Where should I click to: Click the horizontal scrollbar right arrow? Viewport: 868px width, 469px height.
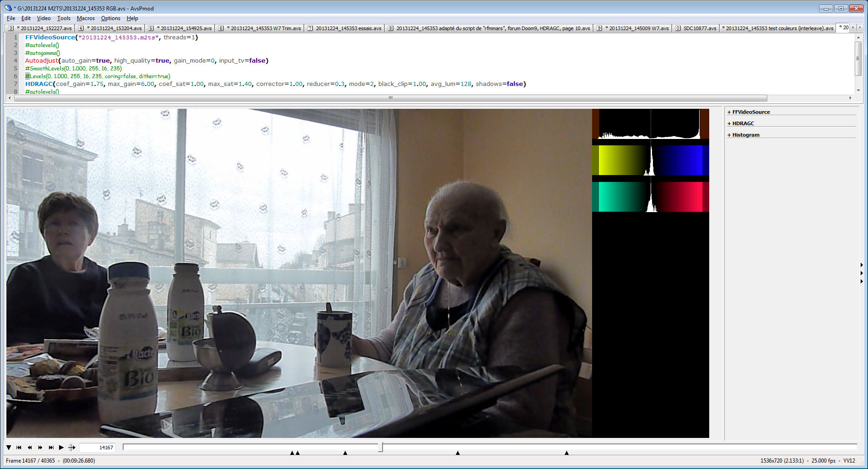tap(850, 98)
